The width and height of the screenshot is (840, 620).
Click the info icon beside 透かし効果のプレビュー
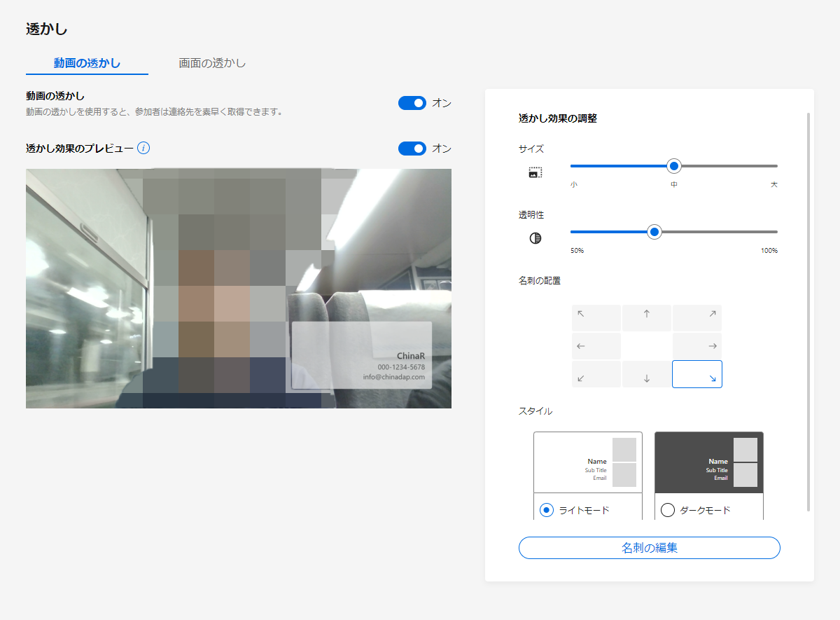pos(143,149)
